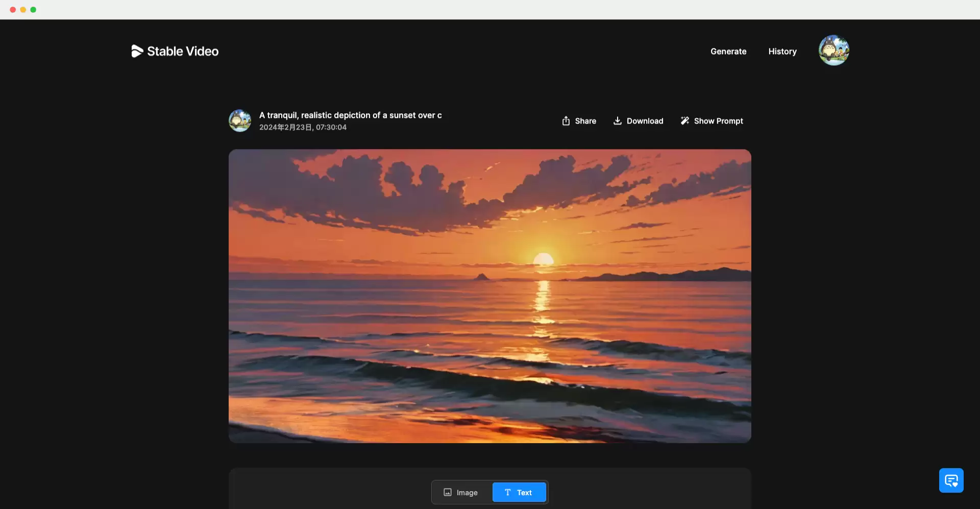The width and height of the screenshot is (980, 509).
Task: Open the History page
Action: [x=782, y=52]
